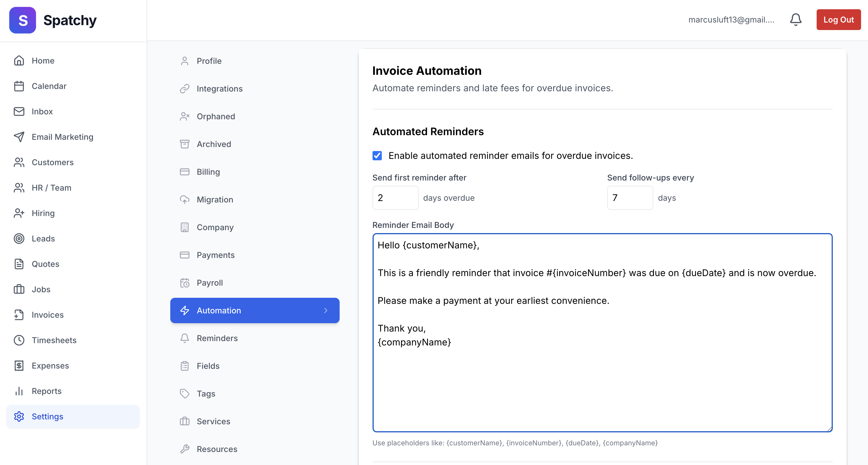Click the Integrations link icon
This screenshot has width=868, height=465.
[x=185, y=89]
